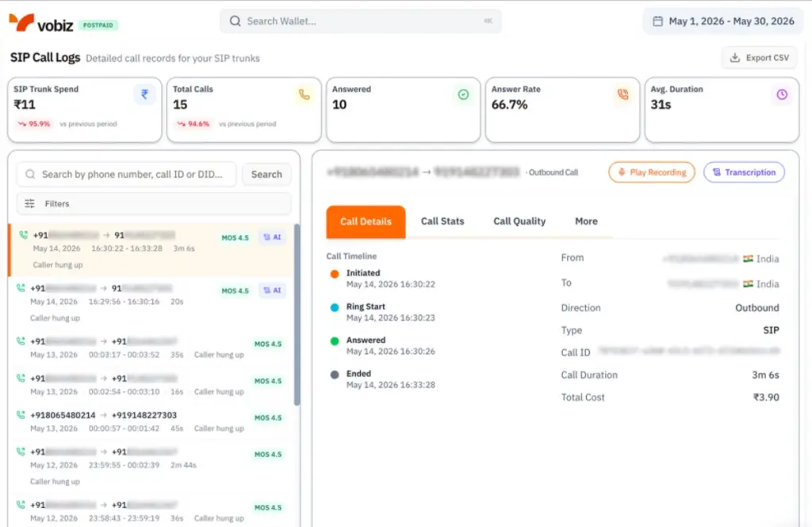This screenshot has height=527, width=812.
Task: Click the Answer Rate 66.7% value
Action: pos(510,105)
